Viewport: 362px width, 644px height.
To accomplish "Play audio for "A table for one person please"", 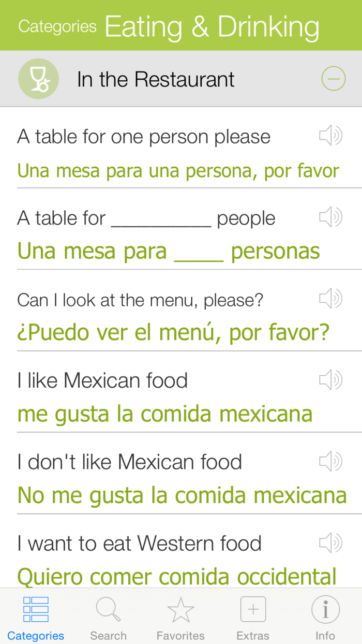I will point(330,136).
